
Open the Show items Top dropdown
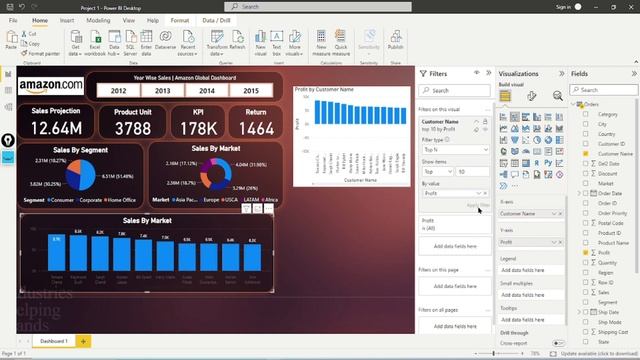coord(438,172)
